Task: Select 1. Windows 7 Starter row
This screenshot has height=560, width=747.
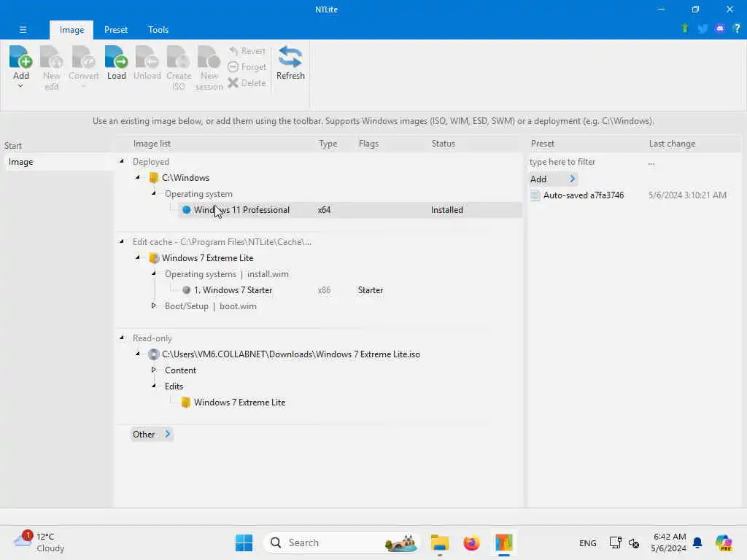Action: click(x=233, y=290)
